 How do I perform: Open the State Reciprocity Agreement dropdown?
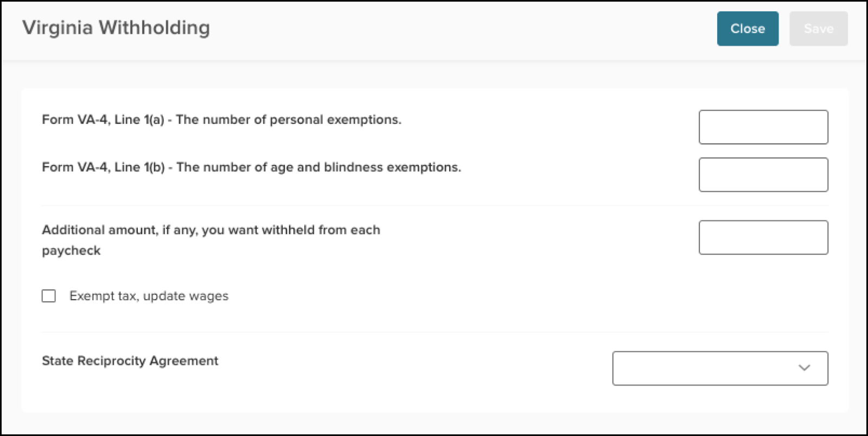tap(720, 368)
